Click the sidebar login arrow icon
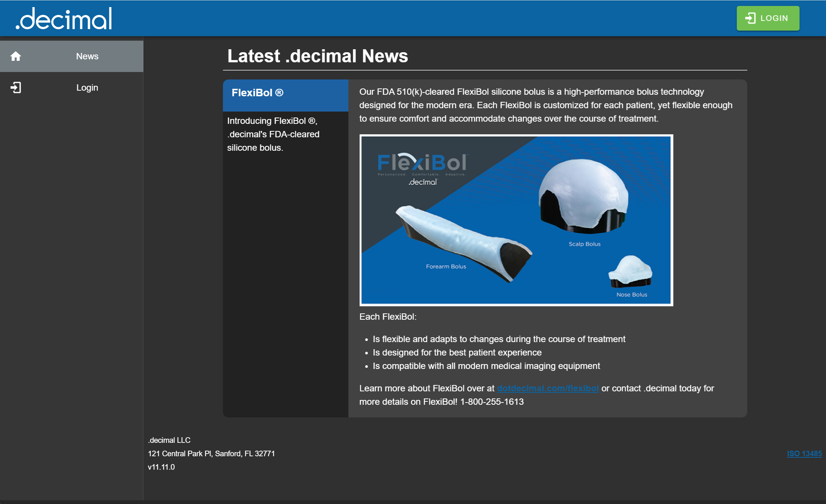Screen dimensions: 826x504 point(16,88)
